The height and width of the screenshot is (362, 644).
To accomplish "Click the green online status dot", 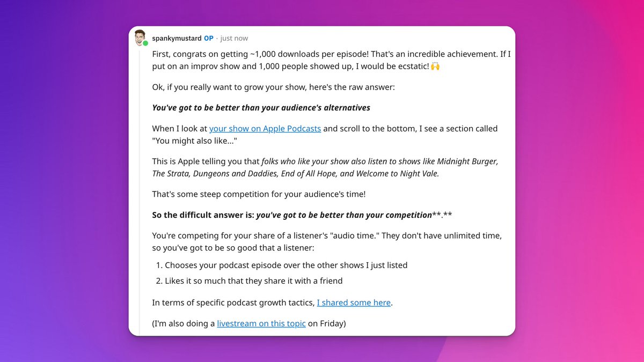I will pyautogui.click(x=145, y=43).
